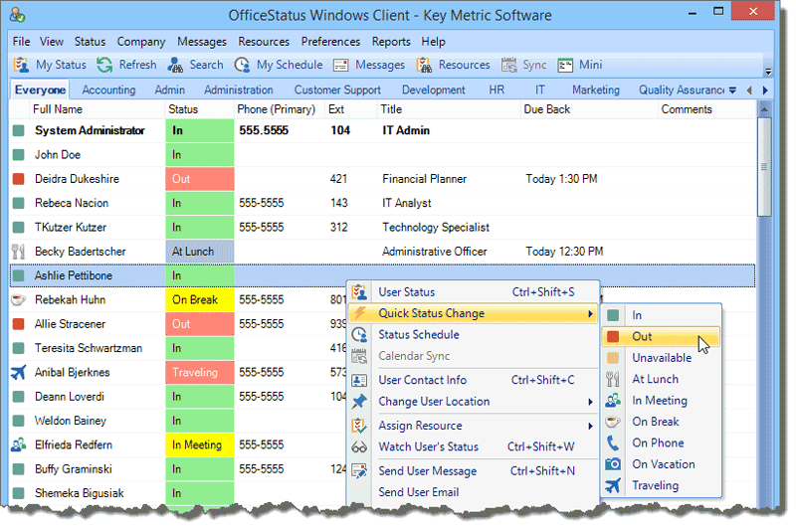This screenshot has height=532, width=796.
Task: Click the On Phone handset icon
Action: click(x=613, y=443)
